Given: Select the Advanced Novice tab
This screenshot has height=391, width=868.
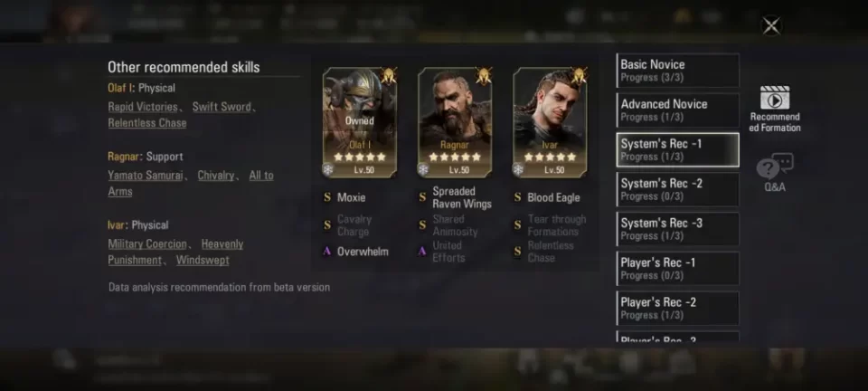Looking at the screenshot, I should pos(677,110).
